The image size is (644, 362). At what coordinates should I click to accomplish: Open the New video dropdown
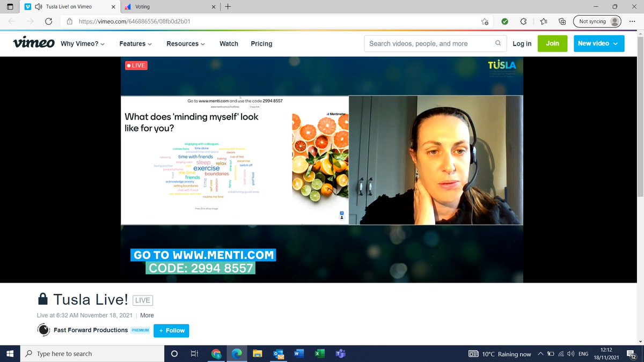pyautogui.click(x=599, y=43)
